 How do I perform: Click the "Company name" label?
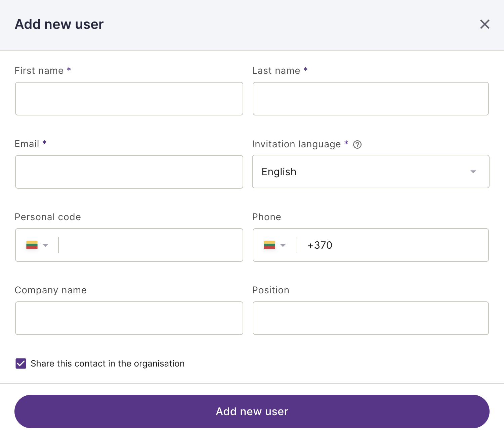click(51, 290)
